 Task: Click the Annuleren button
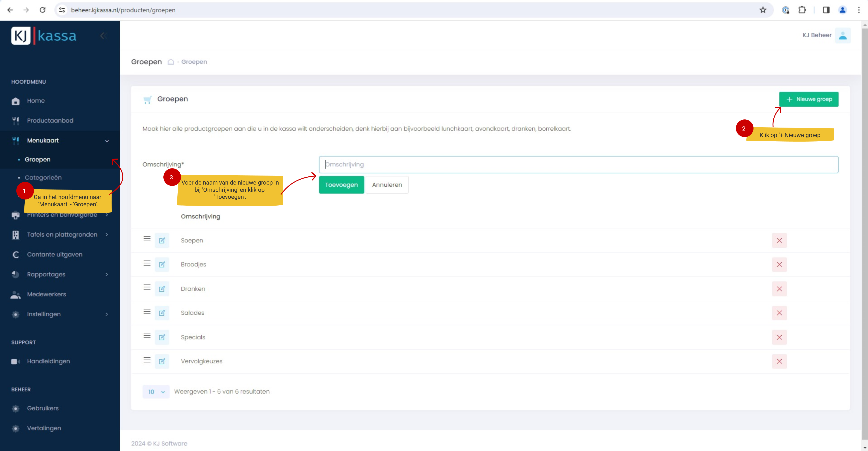387,185
